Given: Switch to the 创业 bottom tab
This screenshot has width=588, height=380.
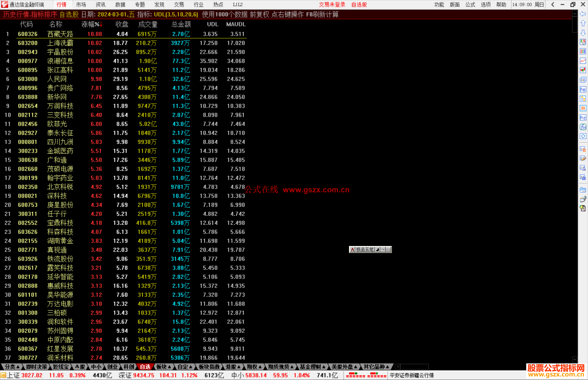Looking at the screenshot, I should click(x=112, y=367).
